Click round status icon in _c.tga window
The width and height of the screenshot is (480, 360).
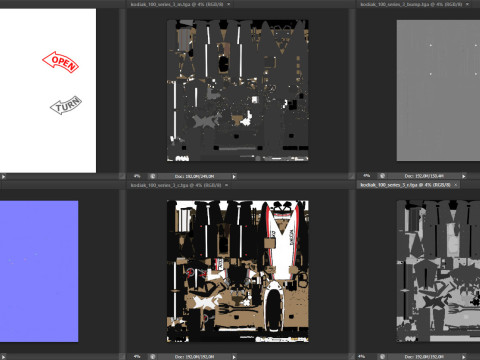[152, 357]
